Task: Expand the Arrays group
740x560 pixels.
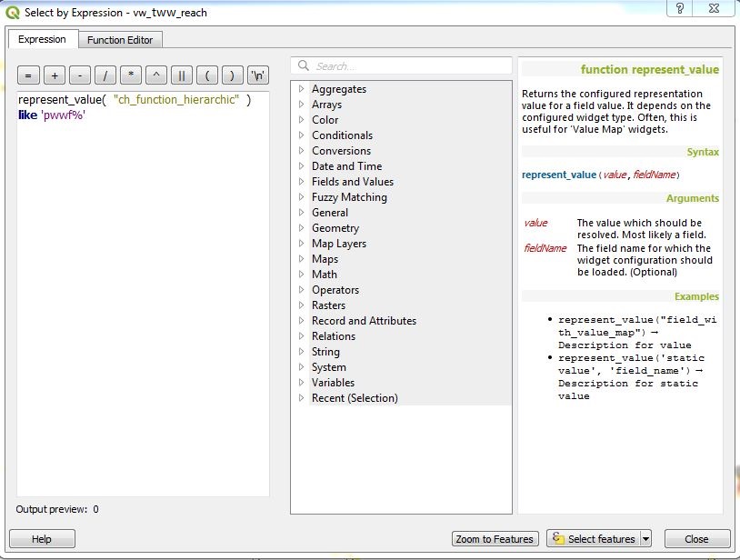Action: click(301, 105)
